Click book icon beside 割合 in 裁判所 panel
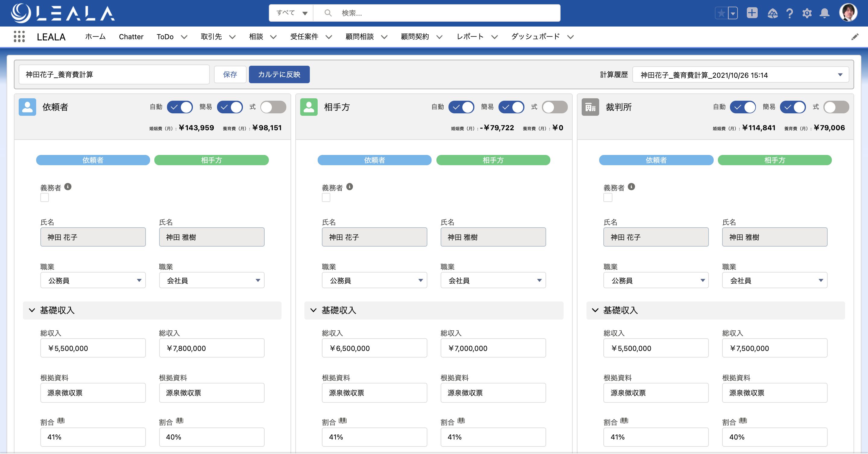Viewport: 868px width, 454px height. pos(624,421)
